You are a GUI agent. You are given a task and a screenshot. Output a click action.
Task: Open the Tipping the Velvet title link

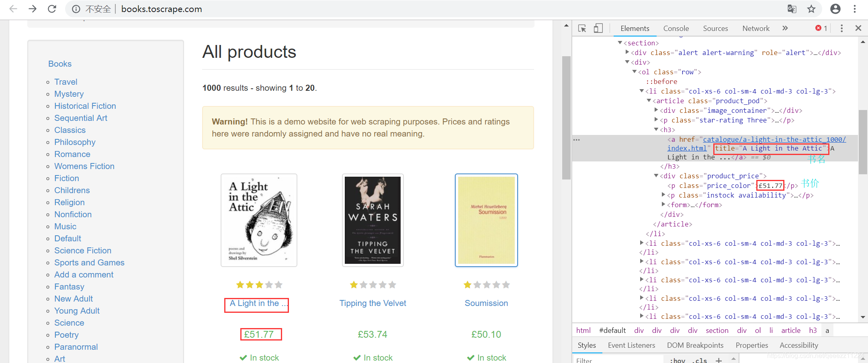(373, 303)
